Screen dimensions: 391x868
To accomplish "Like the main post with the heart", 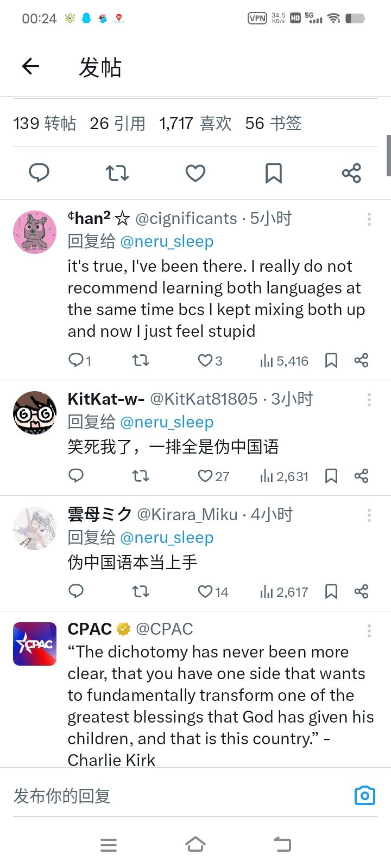I will (195, 173).
